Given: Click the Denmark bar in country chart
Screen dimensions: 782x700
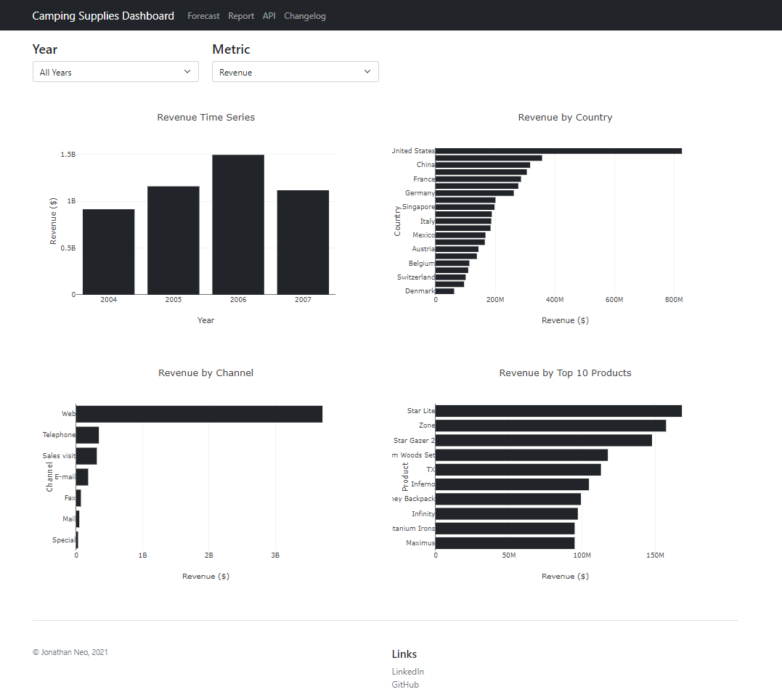Looking at the screenshot, I should click(x=445, y=291).
